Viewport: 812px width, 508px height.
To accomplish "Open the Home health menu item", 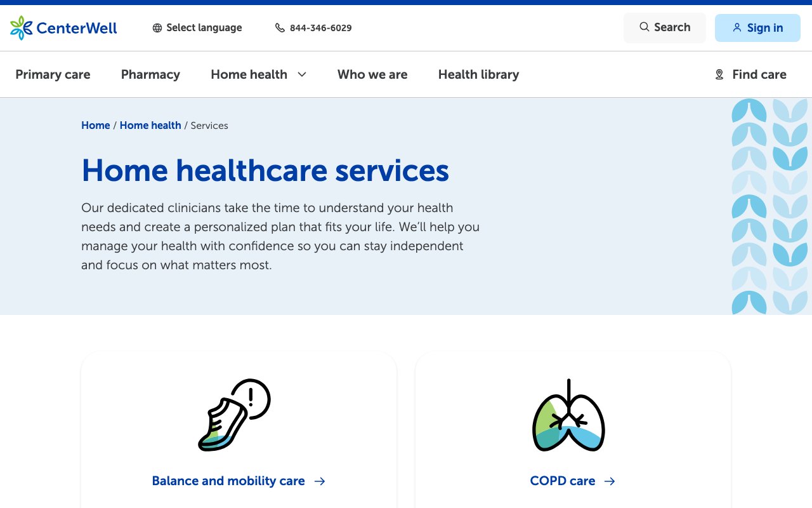I will coord(249,74).
